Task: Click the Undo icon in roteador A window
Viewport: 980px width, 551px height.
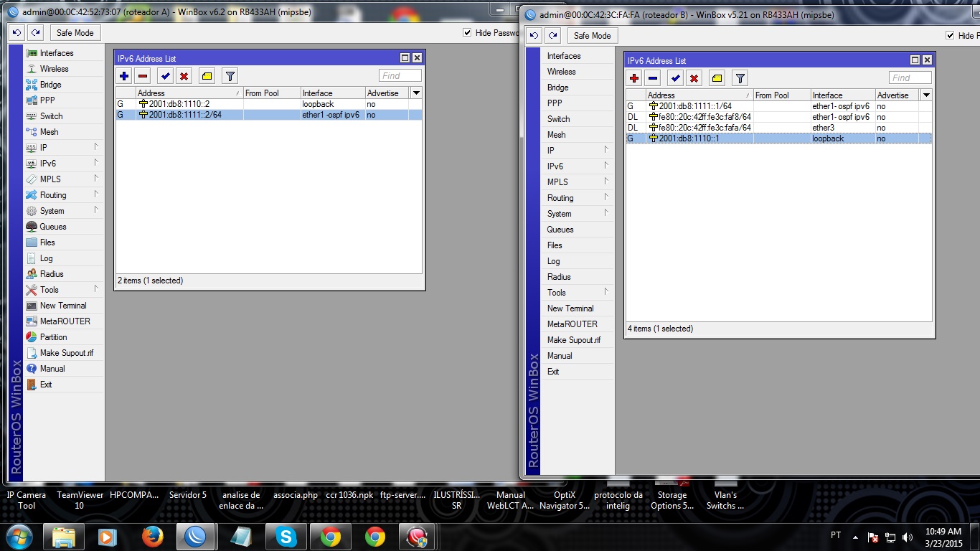Action: (x=17, y=33)
